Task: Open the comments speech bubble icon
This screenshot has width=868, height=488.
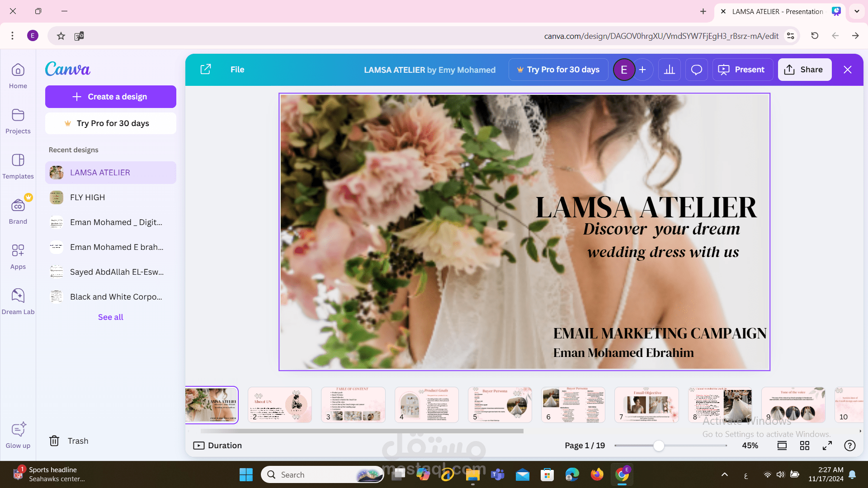Action: pyautogui.click(x=697, y=70)
